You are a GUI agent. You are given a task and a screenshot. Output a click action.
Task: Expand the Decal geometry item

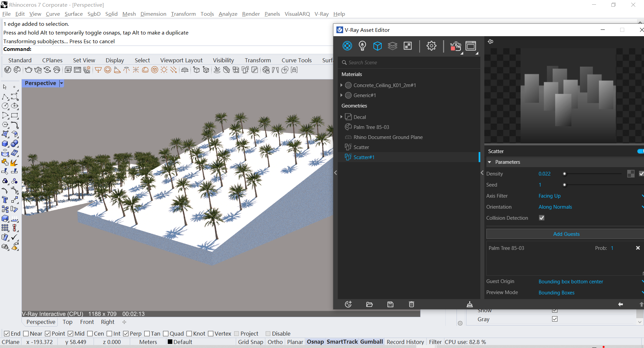pos(341,117)
